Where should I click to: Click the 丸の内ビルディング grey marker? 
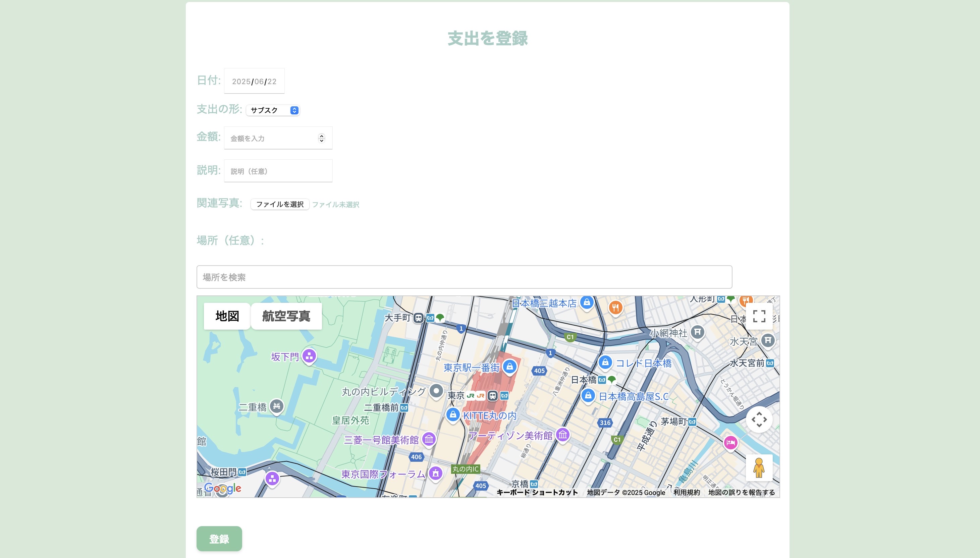[436, 391]
